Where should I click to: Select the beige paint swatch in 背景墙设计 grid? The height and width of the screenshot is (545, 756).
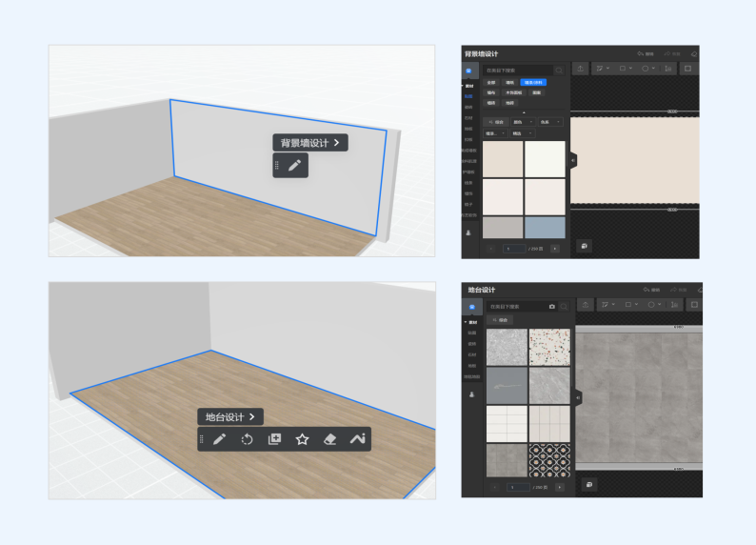coord(503,159)
